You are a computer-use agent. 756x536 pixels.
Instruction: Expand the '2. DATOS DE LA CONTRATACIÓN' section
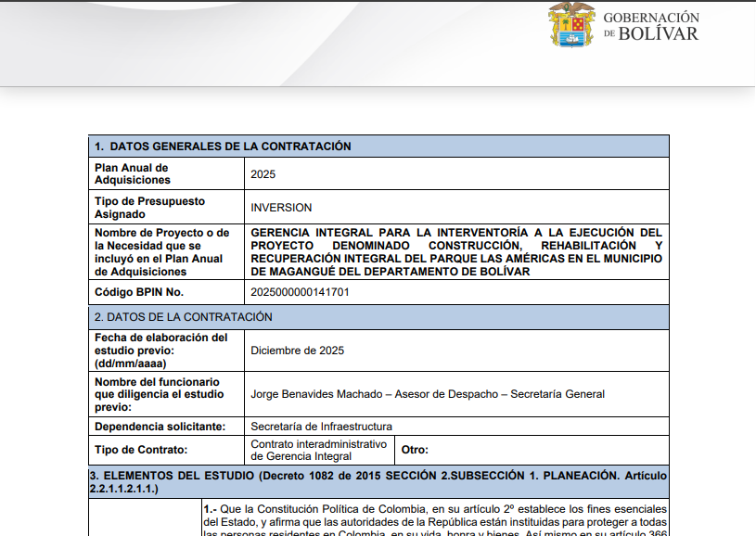coord(375,317)
